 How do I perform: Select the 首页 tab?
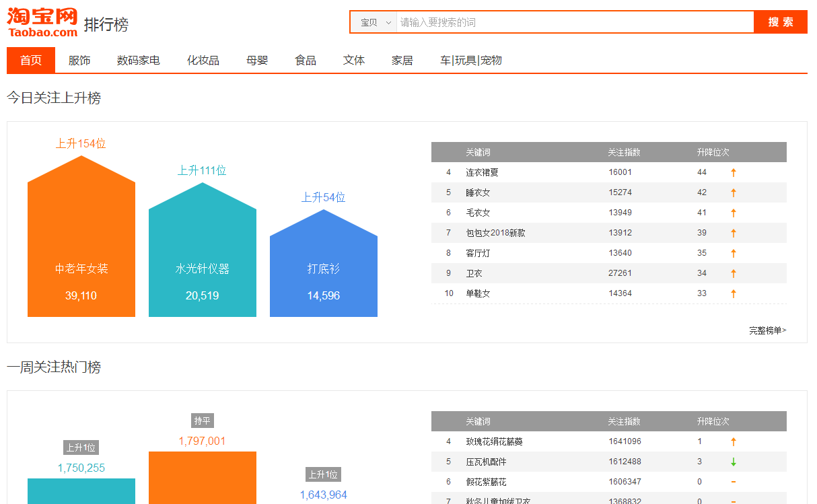point(31,60)
